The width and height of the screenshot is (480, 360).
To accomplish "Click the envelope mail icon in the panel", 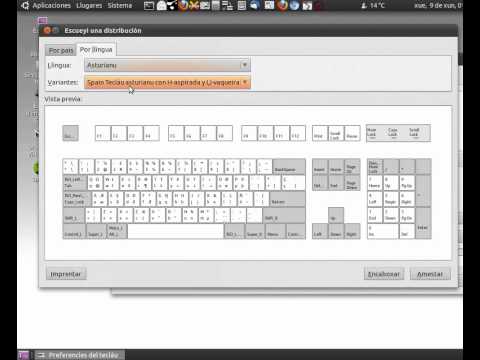I will coord(205,6).
